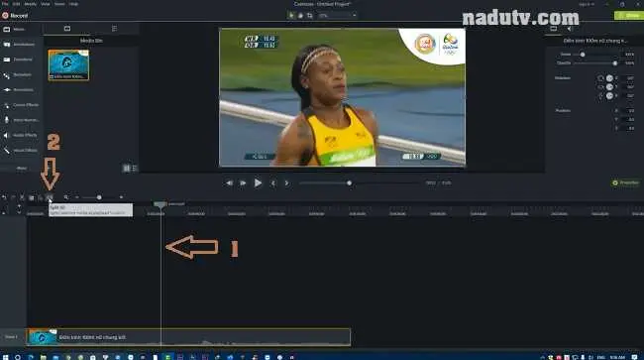Play the video preview

tap(258, 182)
